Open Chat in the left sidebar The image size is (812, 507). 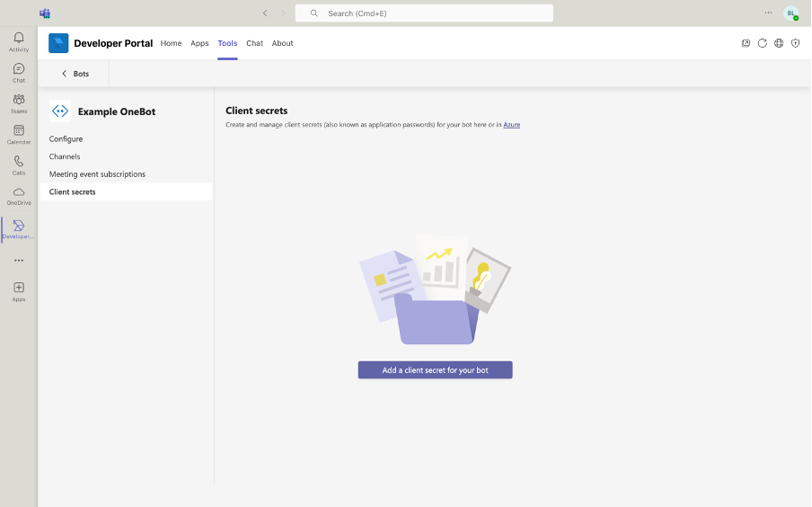pos(19,73)
